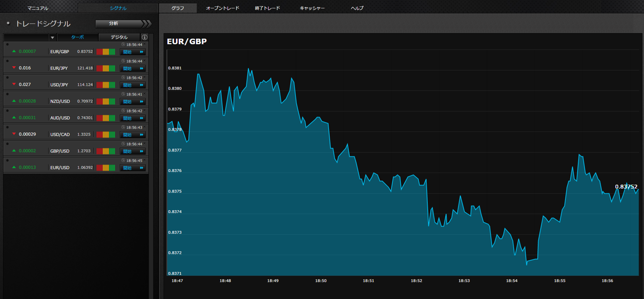
Task: Click the green up arrow in the NZD/USD row
Action: click(14, 101)
